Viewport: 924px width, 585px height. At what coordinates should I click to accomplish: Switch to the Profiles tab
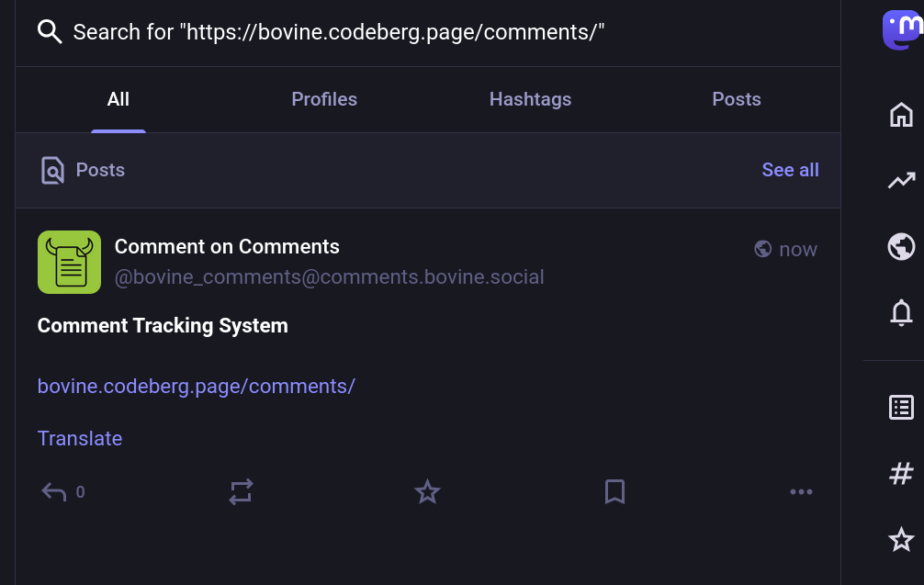[324, 99]
